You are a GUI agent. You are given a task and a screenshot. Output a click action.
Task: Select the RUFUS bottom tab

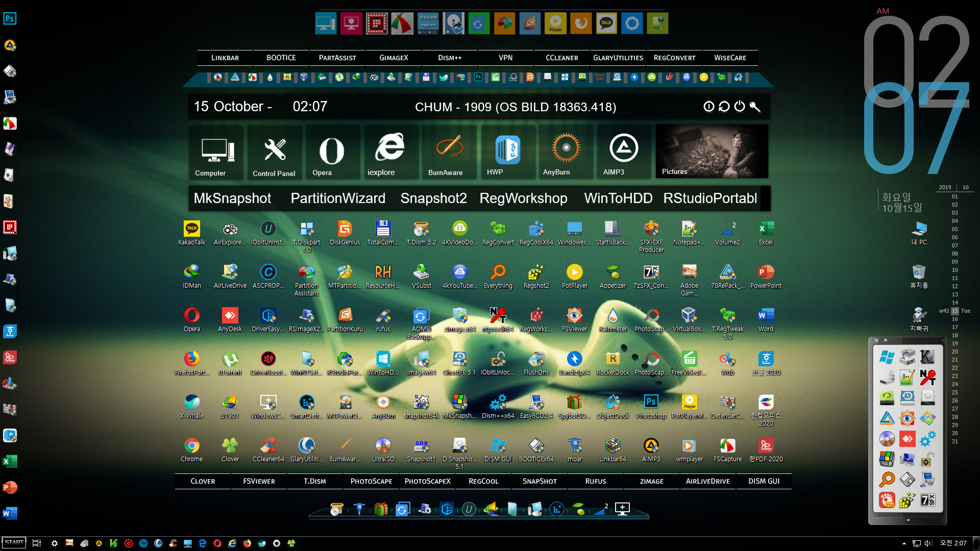(596, 481)
